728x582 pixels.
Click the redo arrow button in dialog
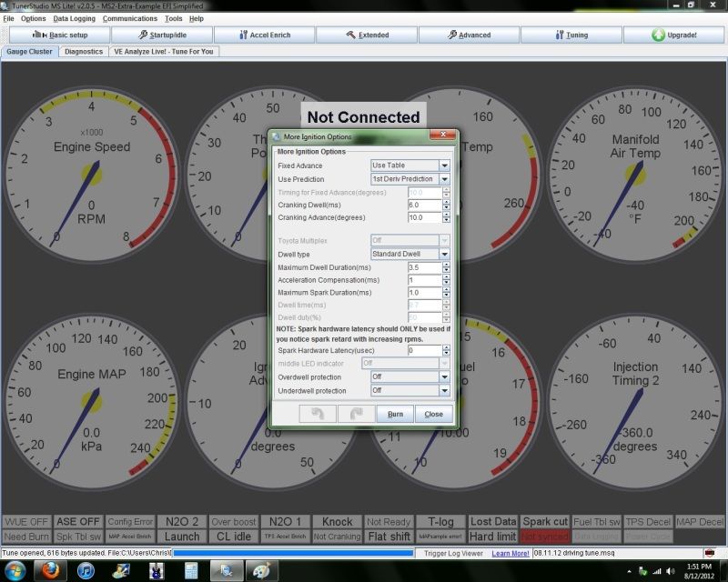coord(356,414)
